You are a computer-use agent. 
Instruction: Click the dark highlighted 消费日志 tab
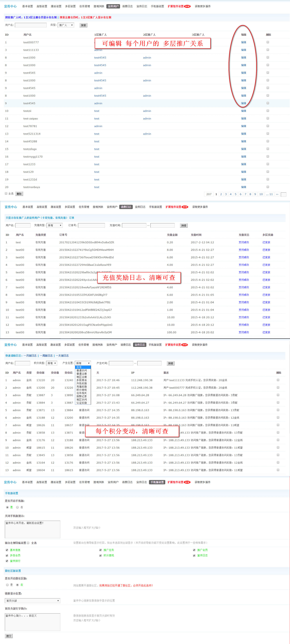point(126,207)
